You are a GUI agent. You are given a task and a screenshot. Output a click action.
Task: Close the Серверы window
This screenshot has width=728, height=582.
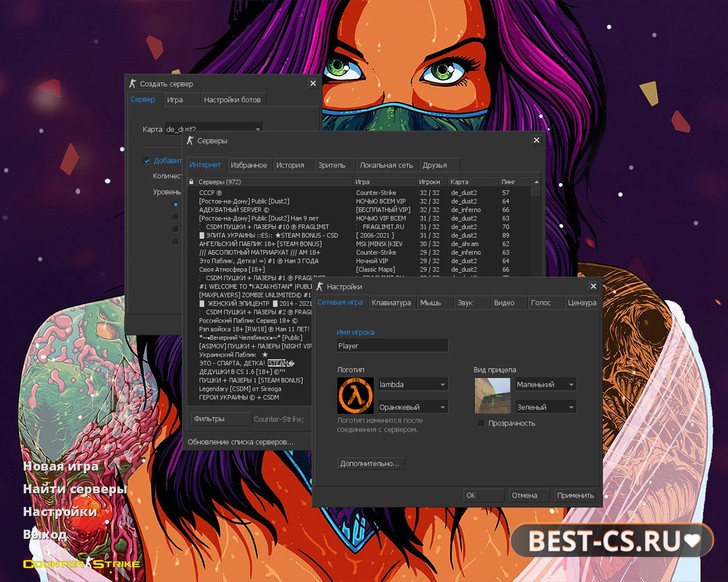click(x=536, y=140)
